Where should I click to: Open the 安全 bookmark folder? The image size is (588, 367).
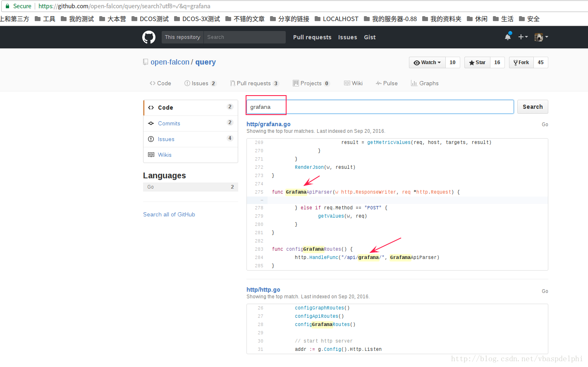point(529,19)
